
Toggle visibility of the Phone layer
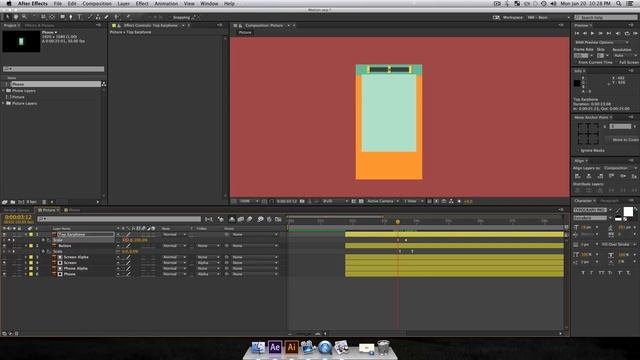pos(4,274)
